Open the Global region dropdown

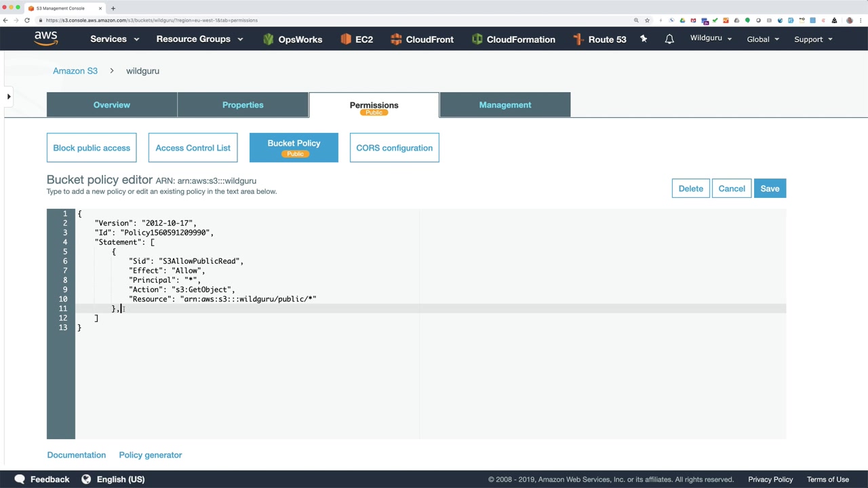coord(763,39)
